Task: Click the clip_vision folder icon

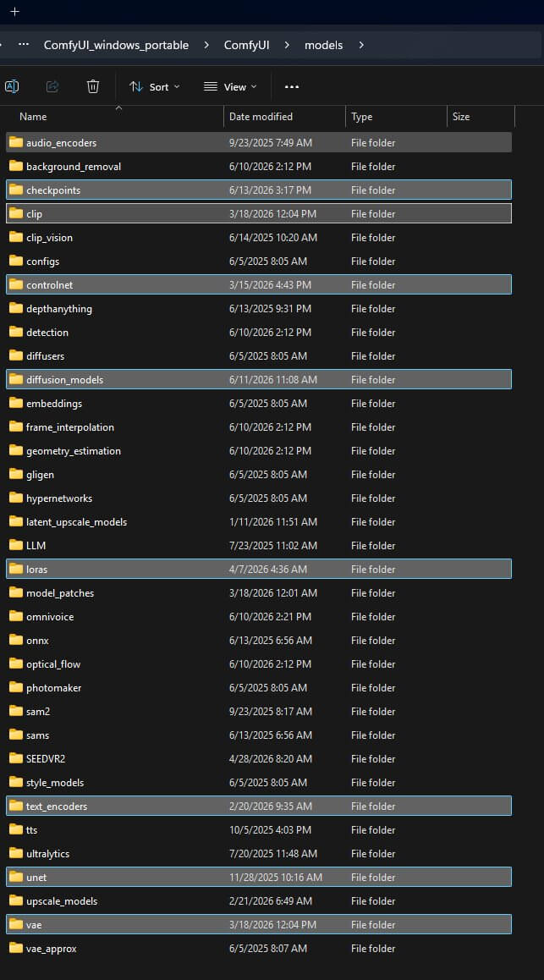Action: (16, 238)
